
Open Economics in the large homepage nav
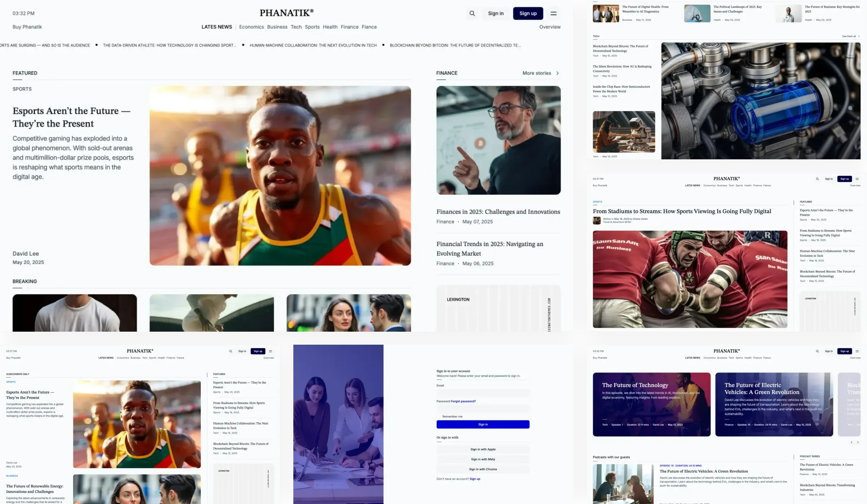tap(251, 27)
